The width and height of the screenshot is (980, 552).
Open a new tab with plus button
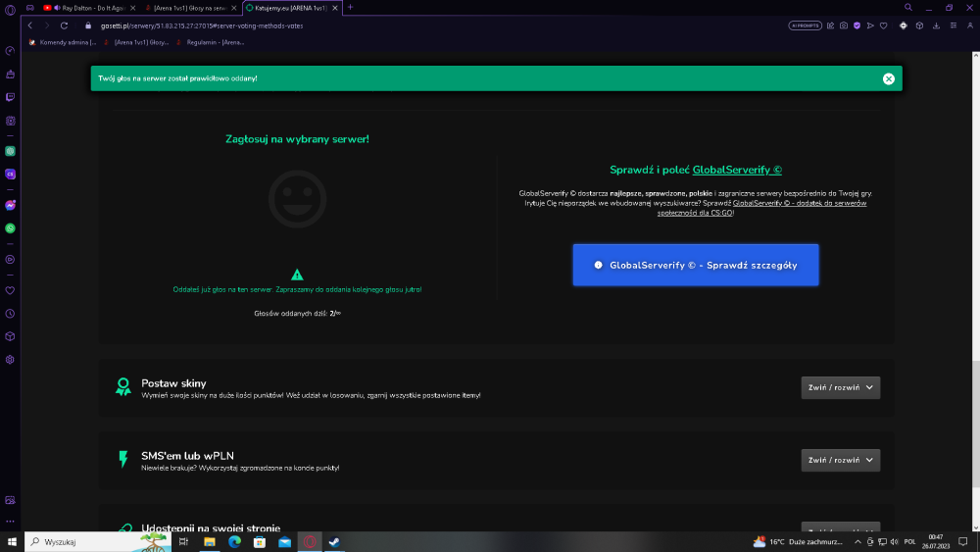coord(350,8)
